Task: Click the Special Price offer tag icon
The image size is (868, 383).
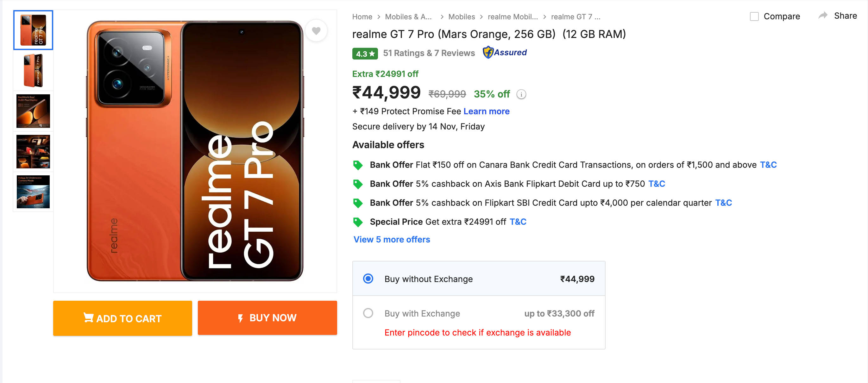Action: click(357, 222)
